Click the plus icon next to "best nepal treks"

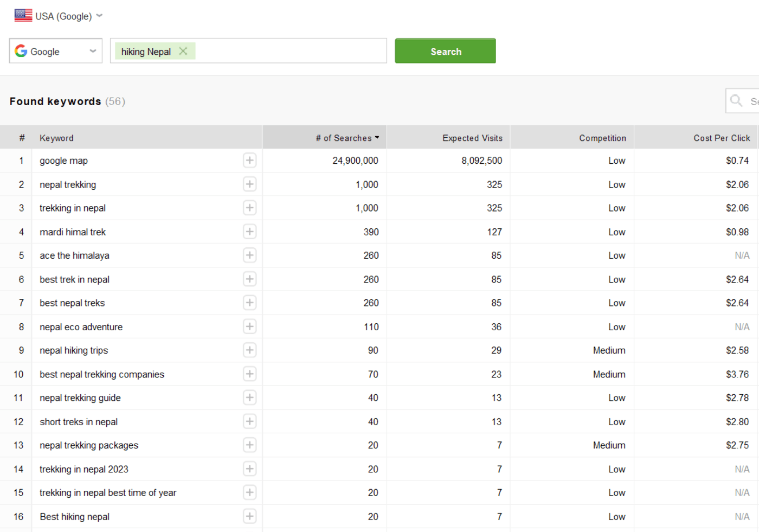(249, 303)
